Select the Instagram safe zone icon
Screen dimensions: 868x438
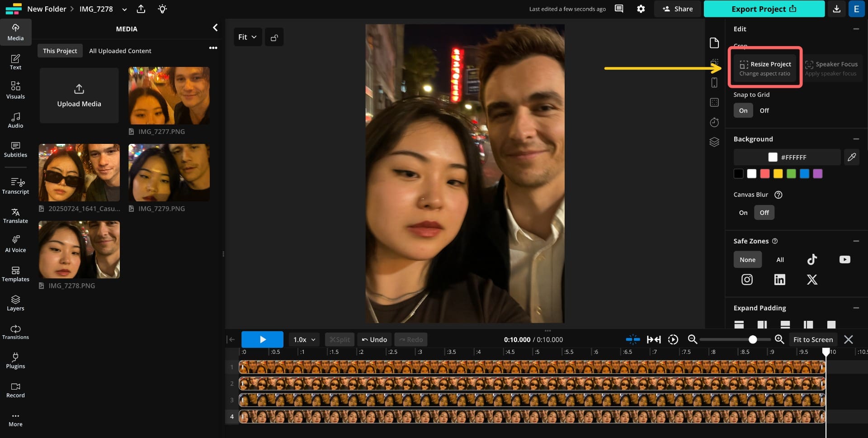pos(747,280)
